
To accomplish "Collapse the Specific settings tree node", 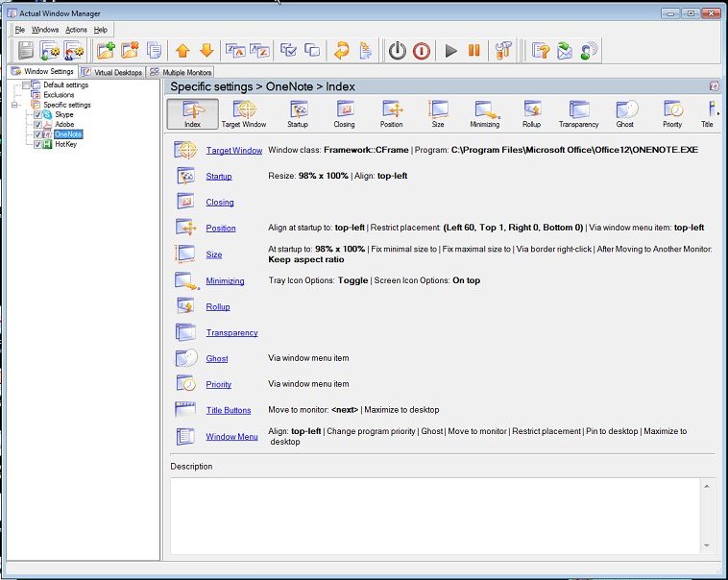I will pyautogui.click(x=15, y=105).
